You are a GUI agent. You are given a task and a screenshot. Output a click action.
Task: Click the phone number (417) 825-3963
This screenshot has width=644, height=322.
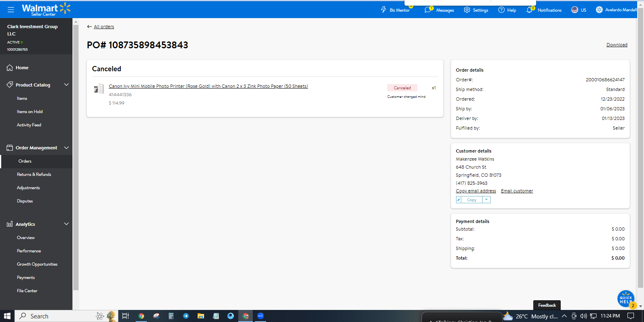471,183
